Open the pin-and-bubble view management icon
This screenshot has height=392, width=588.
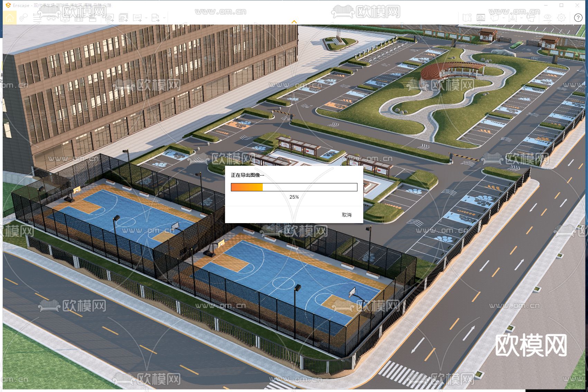pos(24,18)
